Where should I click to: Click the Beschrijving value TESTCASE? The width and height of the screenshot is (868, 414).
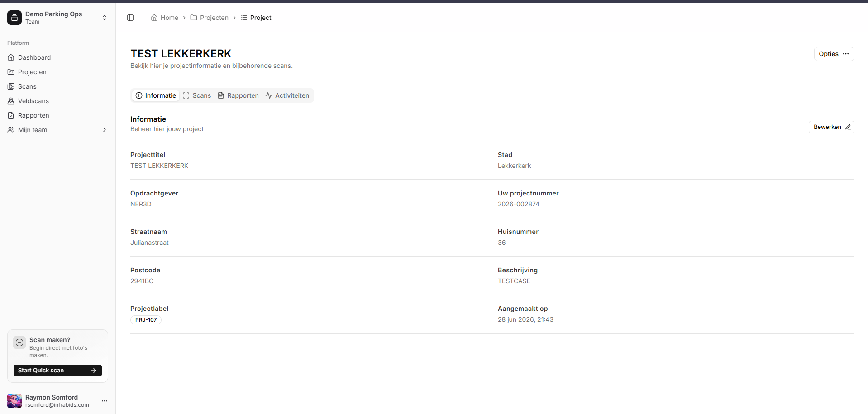point(514,281)
